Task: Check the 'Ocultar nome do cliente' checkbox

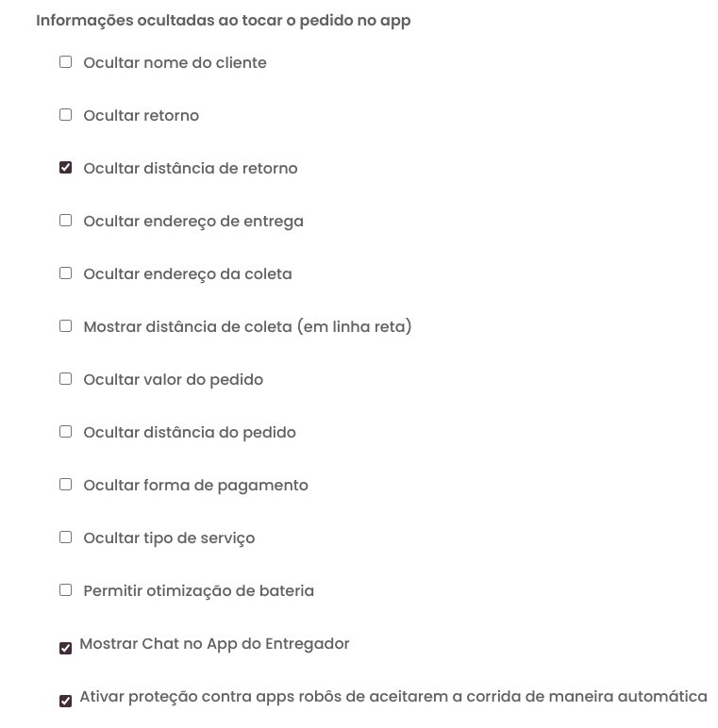Action: 65,62
